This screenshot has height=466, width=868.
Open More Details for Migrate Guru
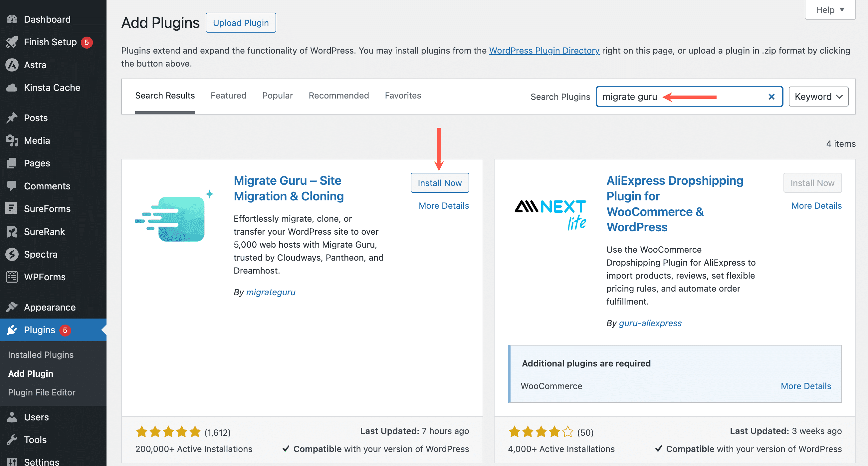pos(443,205)
